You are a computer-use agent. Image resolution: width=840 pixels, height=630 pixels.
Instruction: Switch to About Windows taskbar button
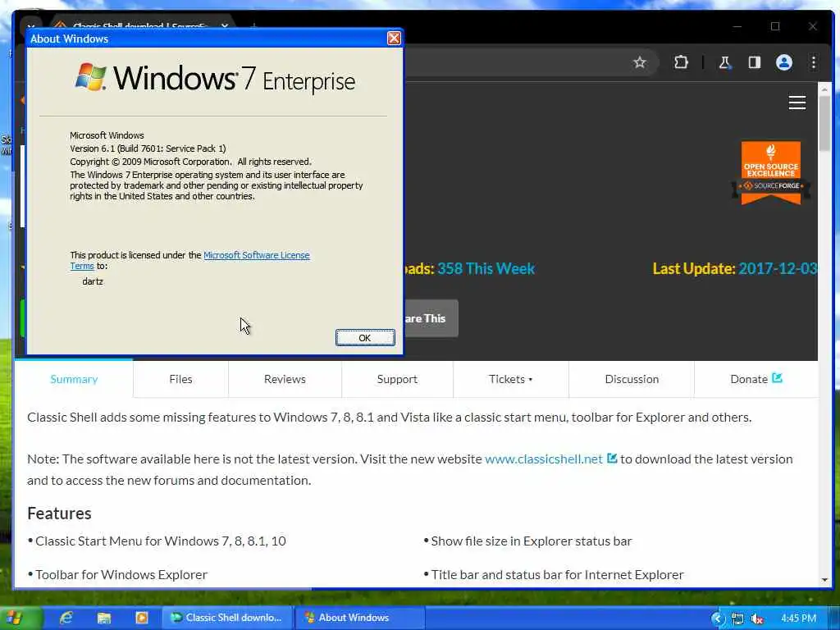(359, 618)
